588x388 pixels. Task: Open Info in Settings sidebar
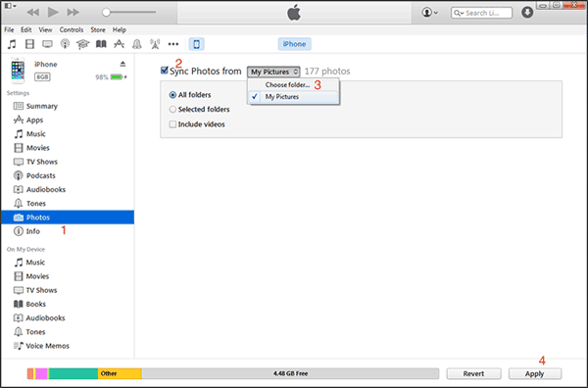click(x=68, y=231)
